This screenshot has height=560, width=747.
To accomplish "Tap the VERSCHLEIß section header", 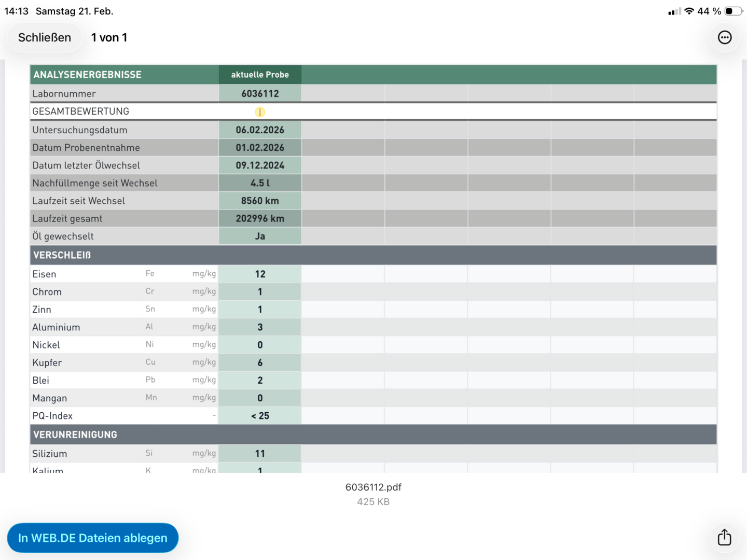I will [x=62, y=255].
